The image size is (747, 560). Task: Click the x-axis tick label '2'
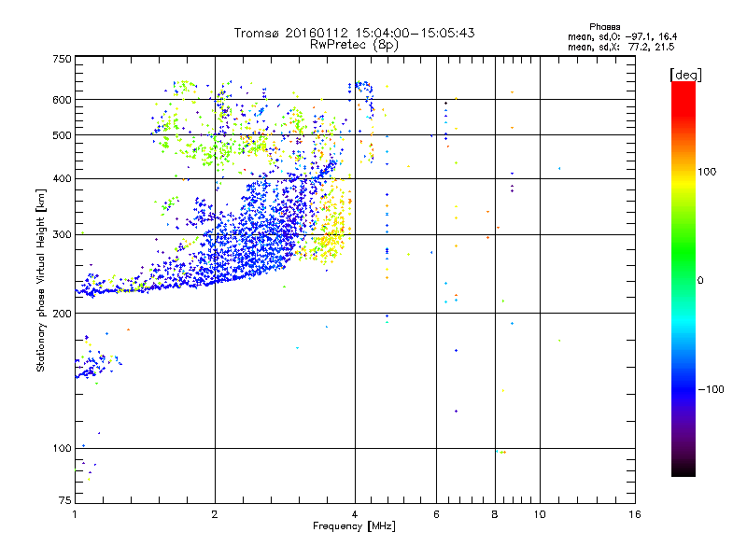pos(215,514)
